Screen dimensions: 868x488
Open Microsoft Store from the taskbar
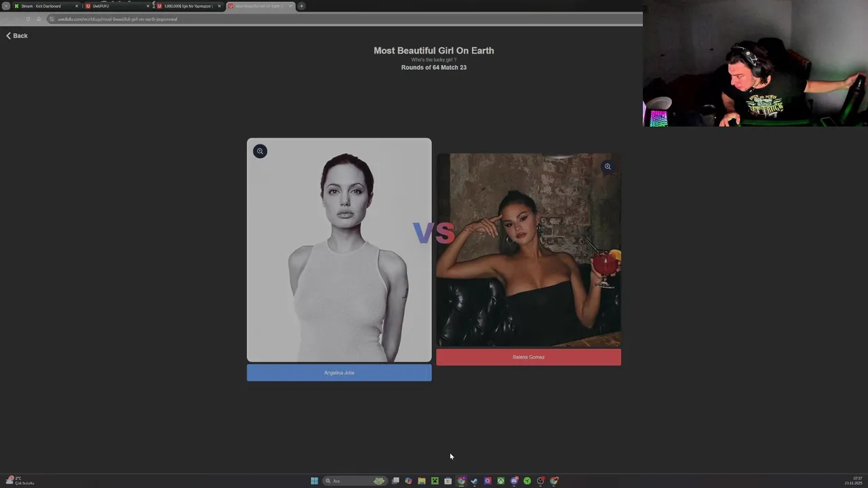coord(448,481)
